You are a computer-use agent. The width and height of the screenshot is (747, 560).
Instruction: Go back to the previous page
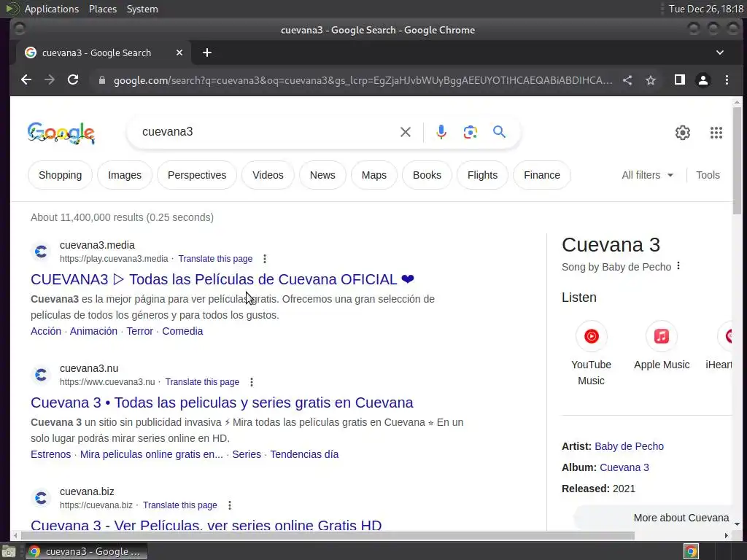tap(26, 80)
